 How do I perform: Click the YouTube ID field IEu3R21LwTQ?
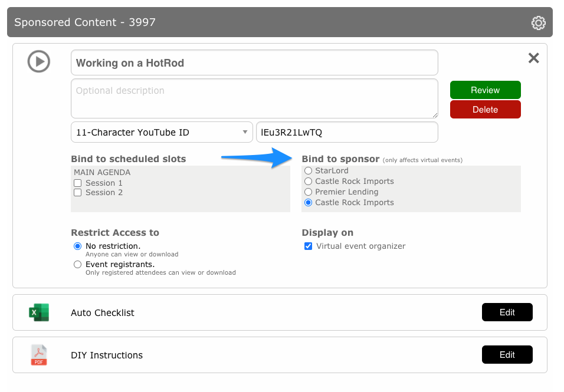pyautogui.click(x=347, y=132)
